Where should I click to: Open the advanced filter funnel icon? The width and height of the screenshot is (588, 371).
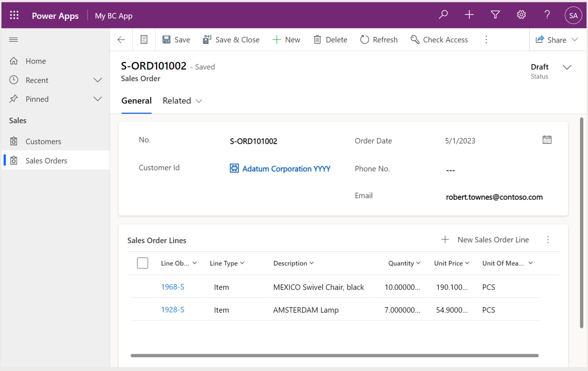(495, 15)
